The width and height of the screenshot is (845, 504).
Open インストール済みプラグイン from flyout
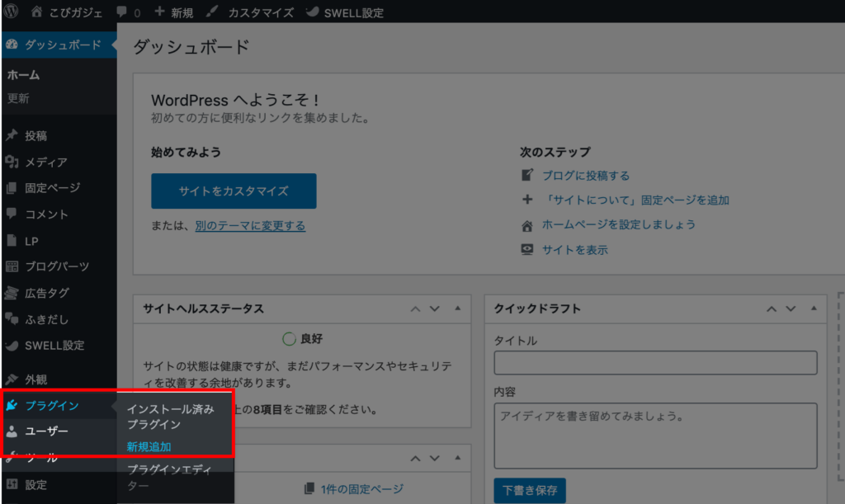(170, 417)
